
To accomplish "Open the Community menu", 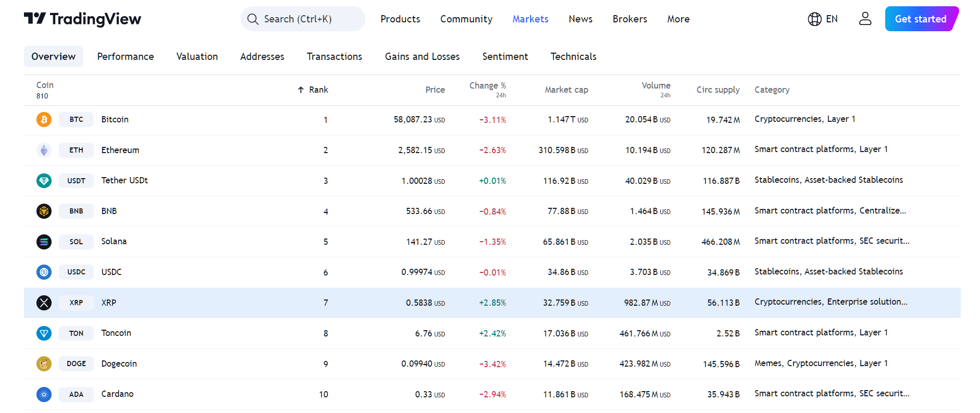I will point(467,19).
